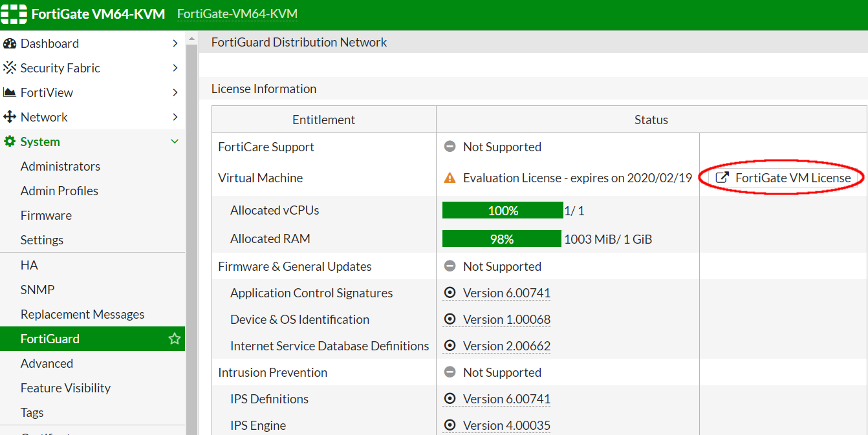This screenshot has height=435, width=868.
Task: Click the Fortinet logo in header
Action: click(x=14, y=14)
